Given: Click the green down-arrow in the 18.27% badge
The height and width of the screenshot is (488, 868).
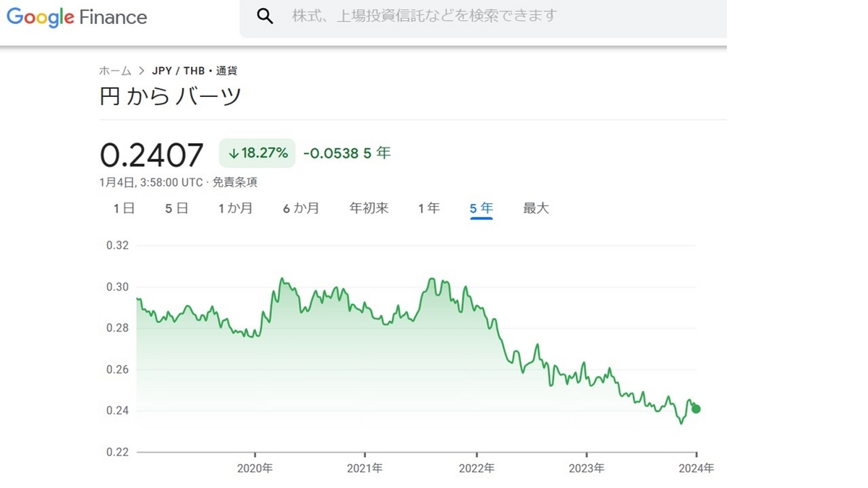Looking at the screenshot, I should [x=234, y=153].
